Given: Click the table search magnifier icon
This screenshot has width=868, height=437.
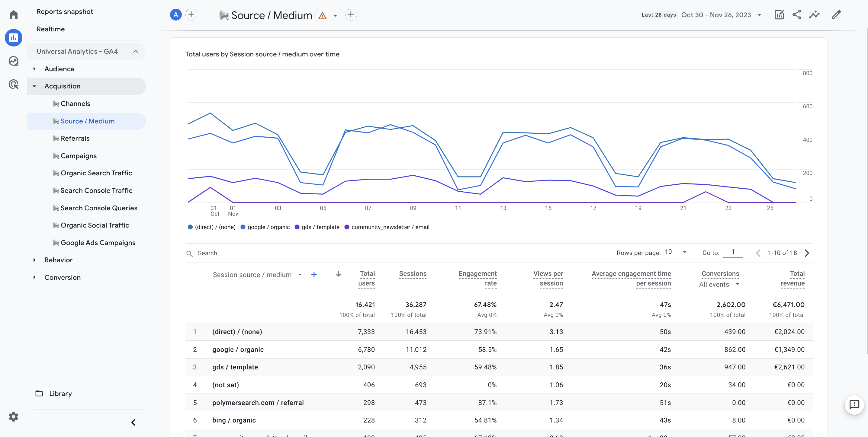Looking at the screenshot, I should click(189, 254).
